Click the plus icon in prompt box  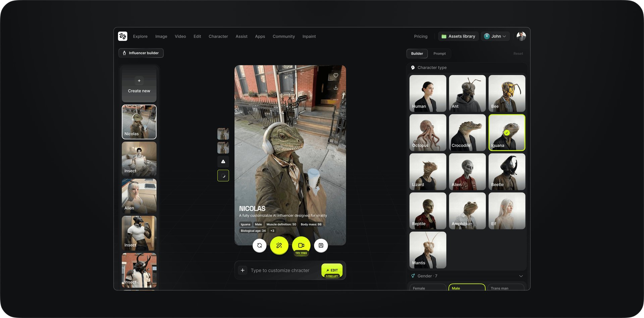(243, 270)
